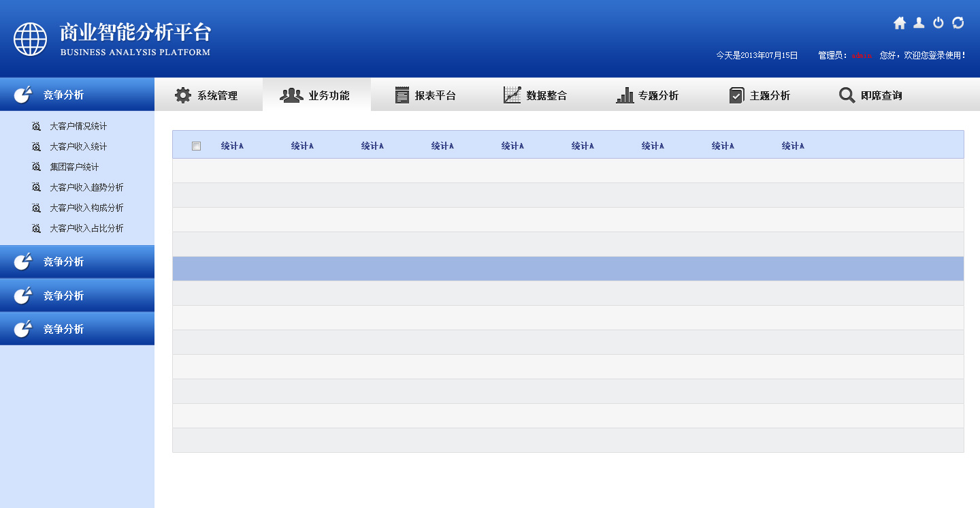This screenshot has height=508, width=980.
Task: Click the icon next to 大客户情况统计
Action: click(37, 127)
